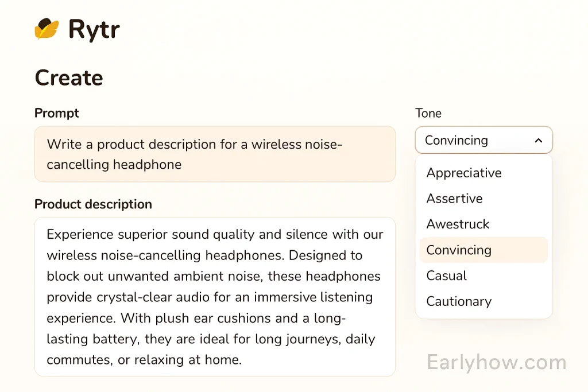Click inside the Product description output box
The width and height of the screenshot is (588, 392).
tap(215, 296)
